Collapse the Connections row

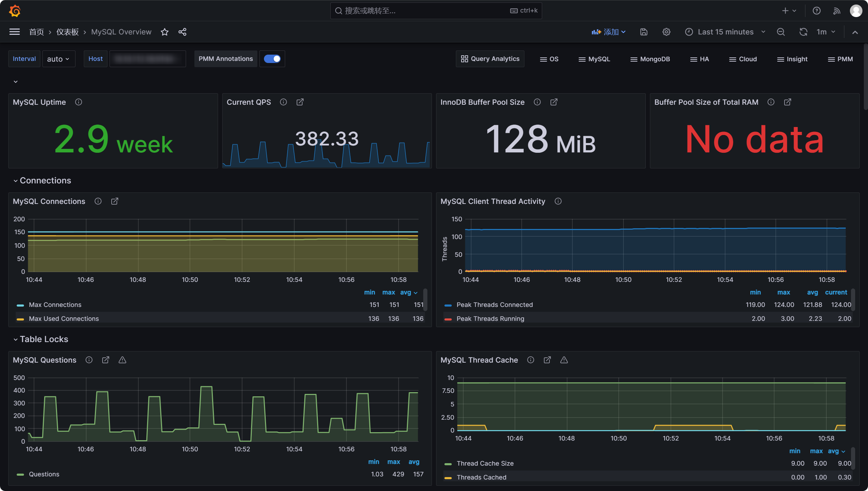(42, 181)
